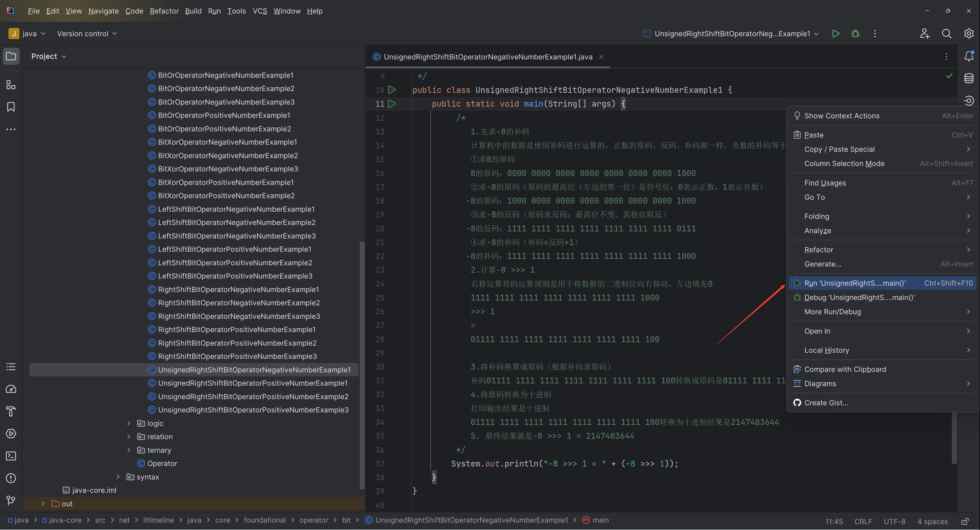Image resolution: width=980 pixels, height=530 pixels.
Task: Run the current configuration with green play
Action: [835, 33]
